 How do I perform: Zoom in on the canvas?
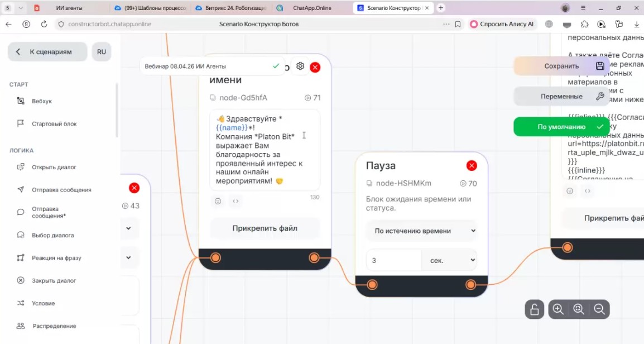[558, 309]
